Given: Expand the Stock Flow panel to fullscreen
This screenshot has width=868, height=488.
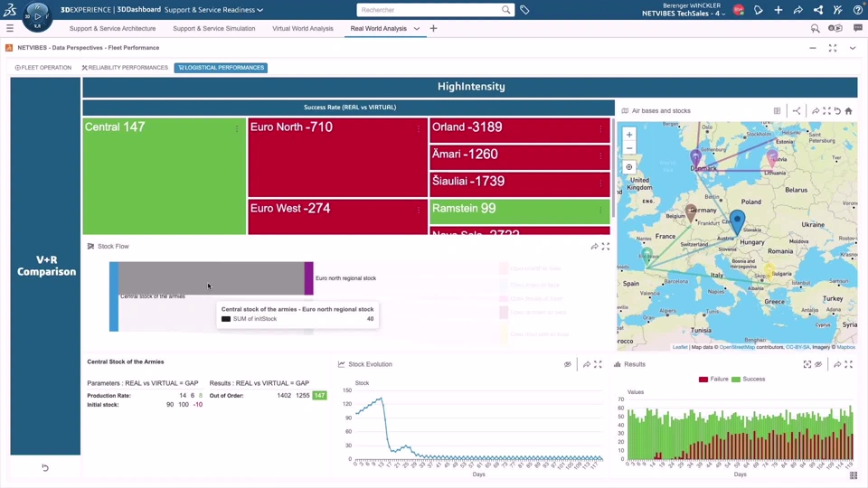Looking at the screenshot, I should pos(606,246).
